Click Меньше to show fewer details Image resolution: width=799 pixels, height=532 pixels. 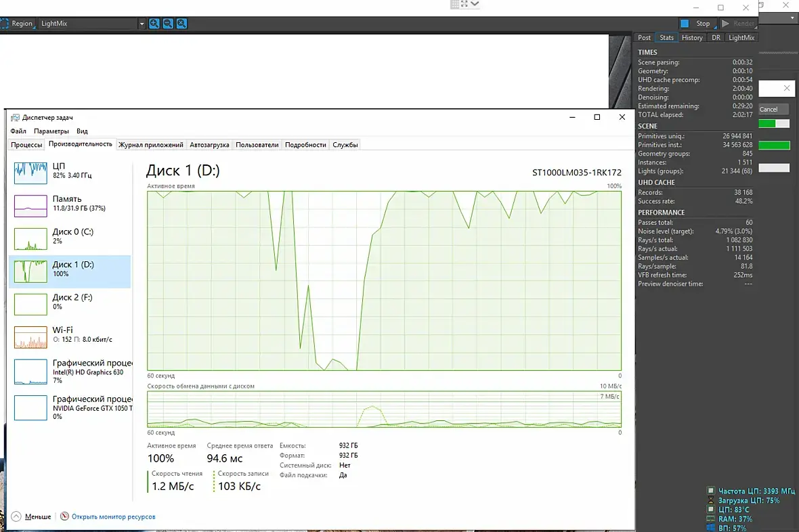point(38,516)
